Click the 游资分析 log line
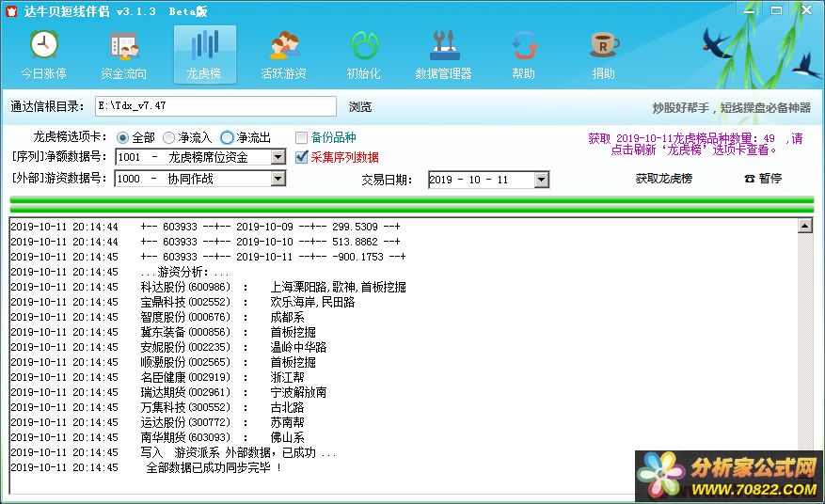The image size is (825, 504). pyautogui.click(x=120, y=272)
